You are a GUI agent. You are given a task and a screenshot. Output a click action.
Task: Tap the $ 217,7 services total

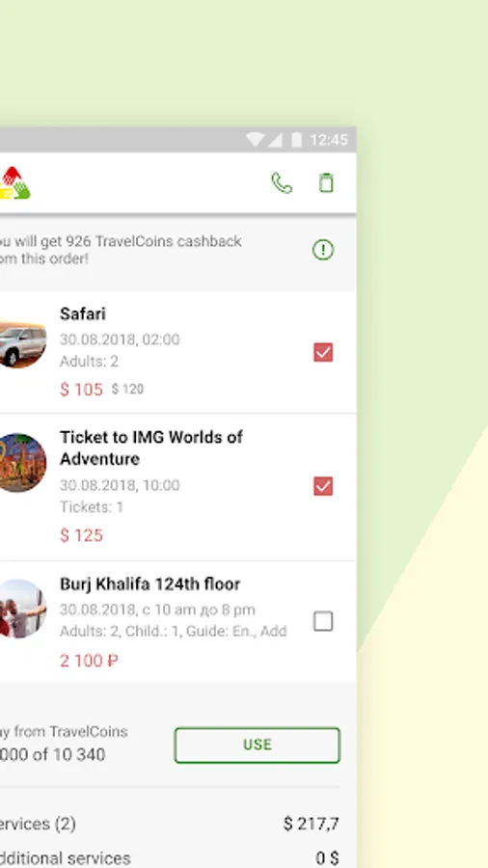(x=311, y=824)
